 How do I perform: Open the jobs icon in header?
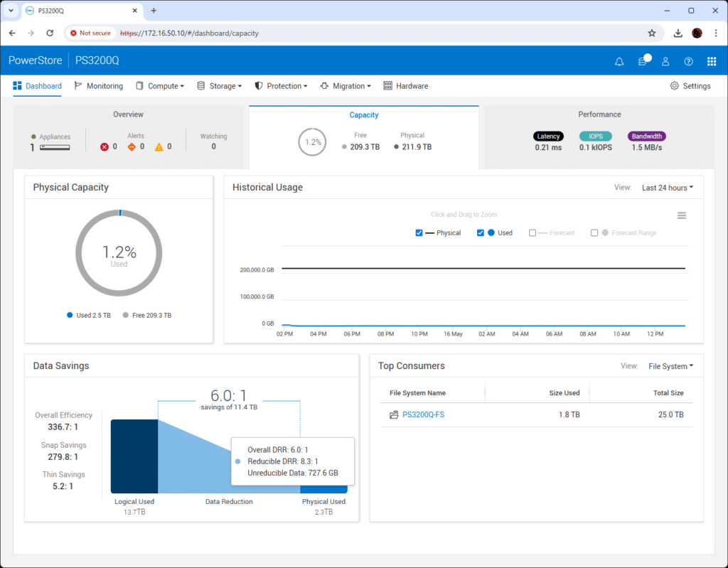pyautogui.click(x=643, y=61)
